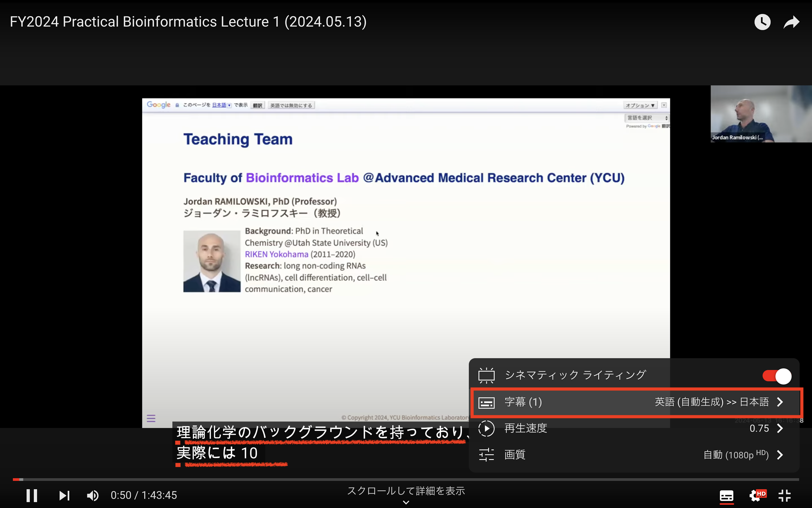Expand the 画質 quality options
Image resolution: width=812 pixels, height=508 pixels.
(515, 455)
